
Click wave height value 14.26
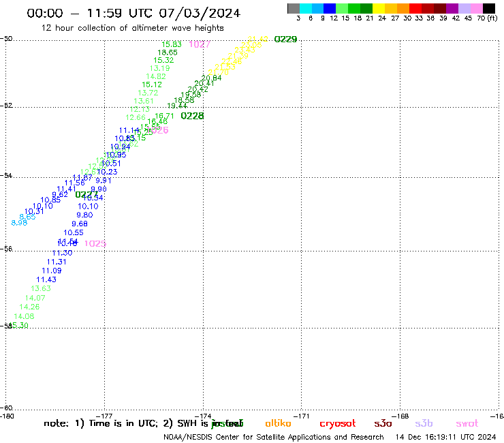point(29,307)
